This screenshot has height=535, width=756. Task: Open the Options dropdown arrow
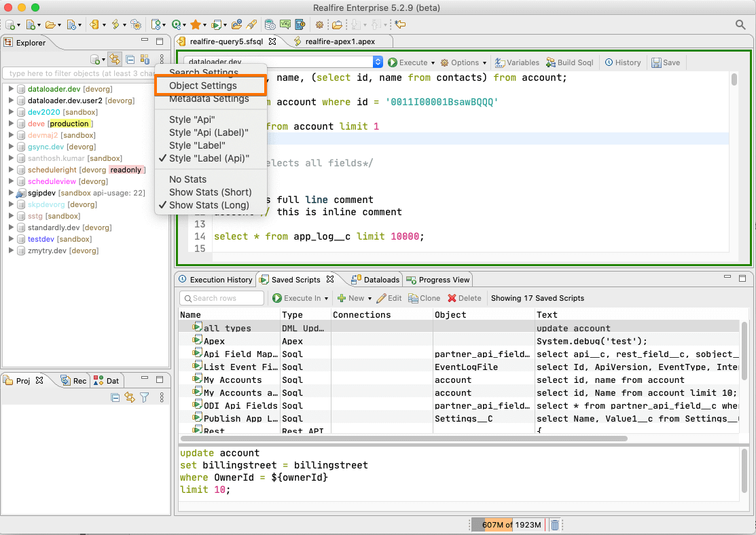(x=484, y=63)
